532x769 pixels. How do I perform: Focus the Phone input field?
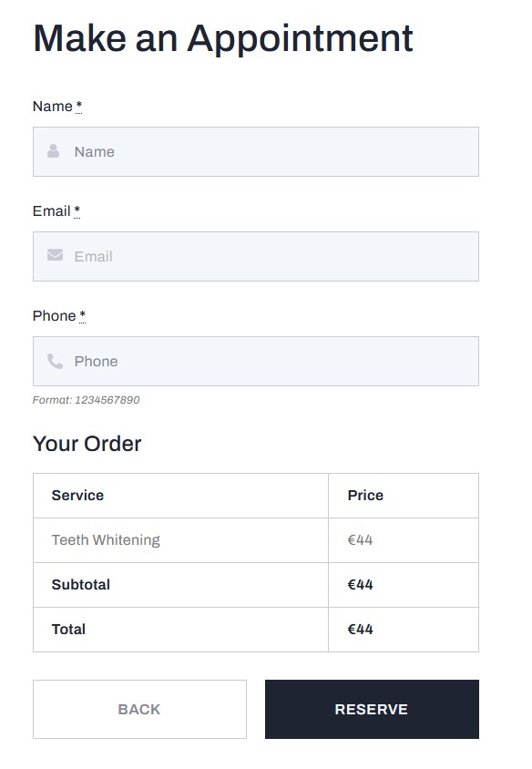pos(256,362)
